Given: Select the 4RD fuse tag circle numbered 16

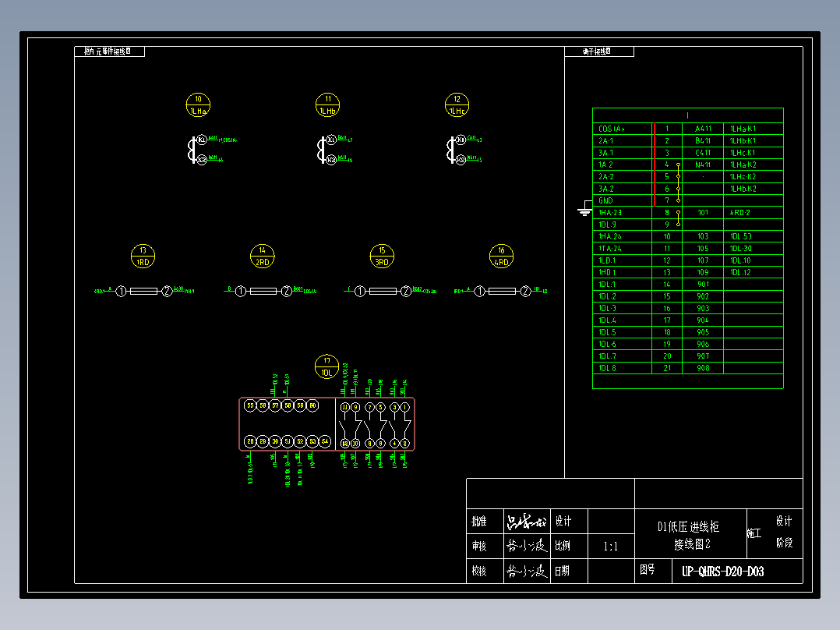Looking at the screenshot, I should (x=501, y=256).
